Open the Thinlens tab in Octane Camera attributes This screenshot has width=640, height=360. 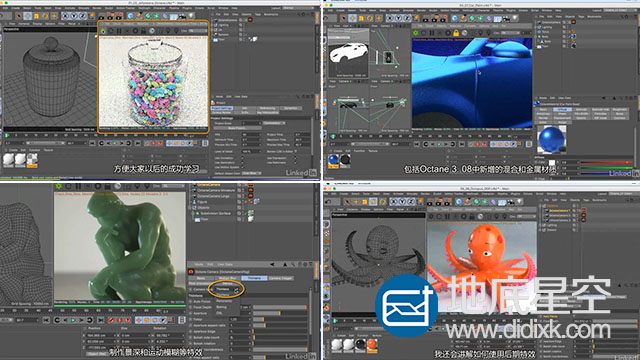(x=254, y=278)
